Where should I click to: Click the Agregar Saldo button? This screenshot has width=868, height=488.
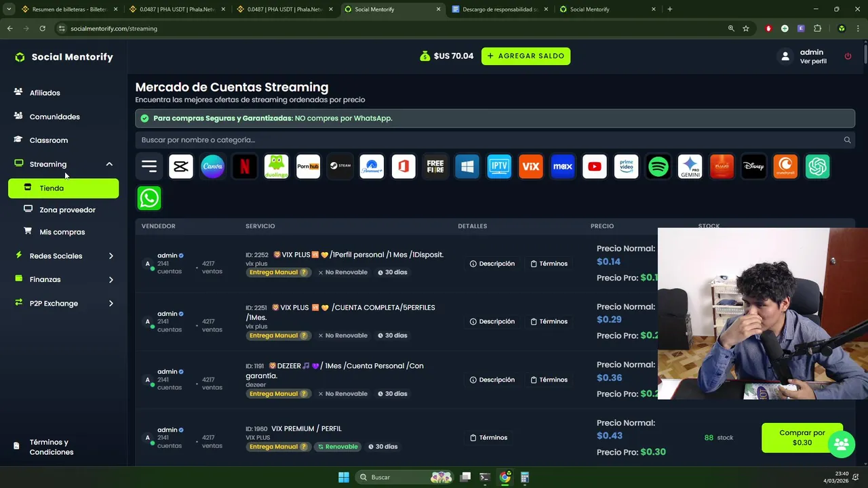tap(526, 56)
